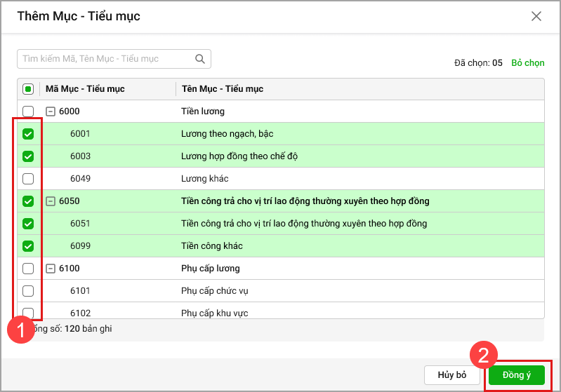The image size is (561, 392).
Task: Click the Tên Mục - Tiểu mục column header
Action: [223, 89]
